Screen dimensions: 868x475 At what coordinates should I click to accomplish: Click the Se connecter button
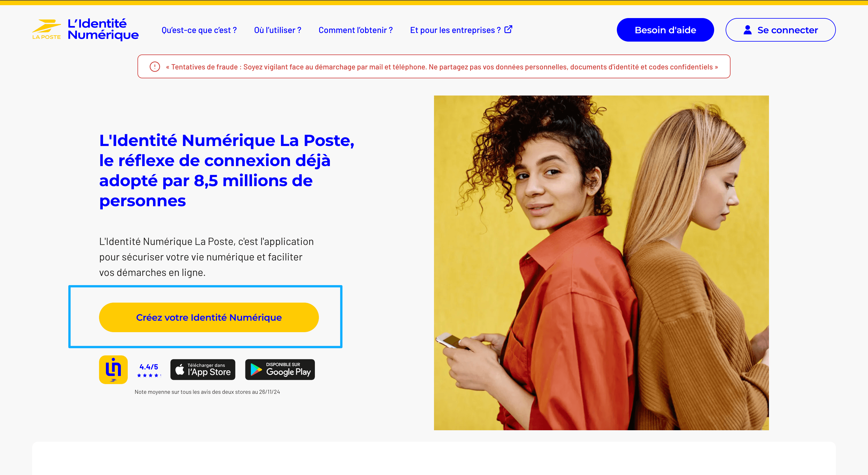pyautogui.click(x=780, y=30)
